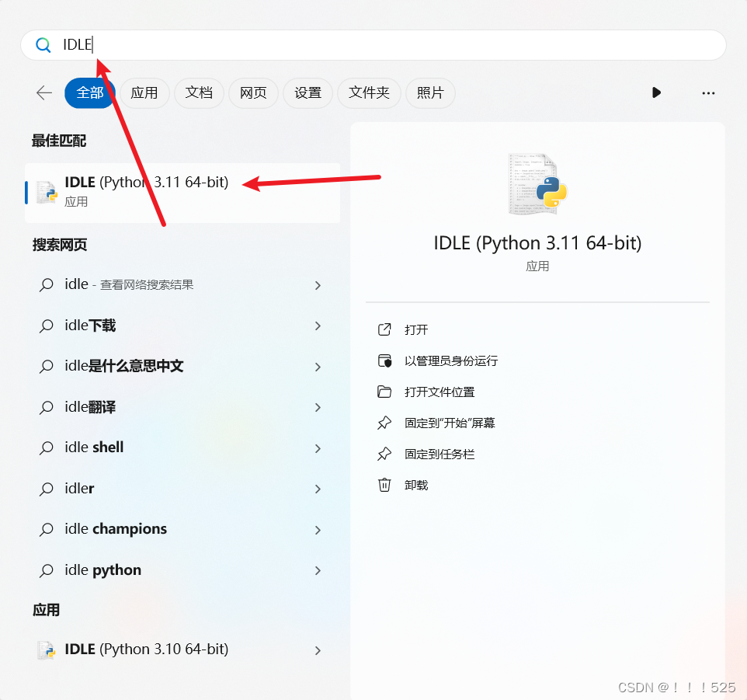Switch to the 文档 filter tab

(x=199, y=93)
